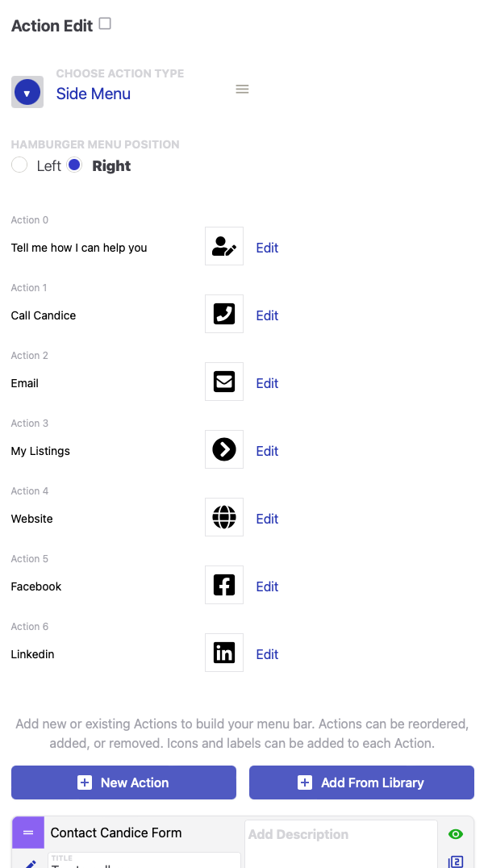Select Right hamburger menu position
Screen dimensions: 488x868
point(74,165)
